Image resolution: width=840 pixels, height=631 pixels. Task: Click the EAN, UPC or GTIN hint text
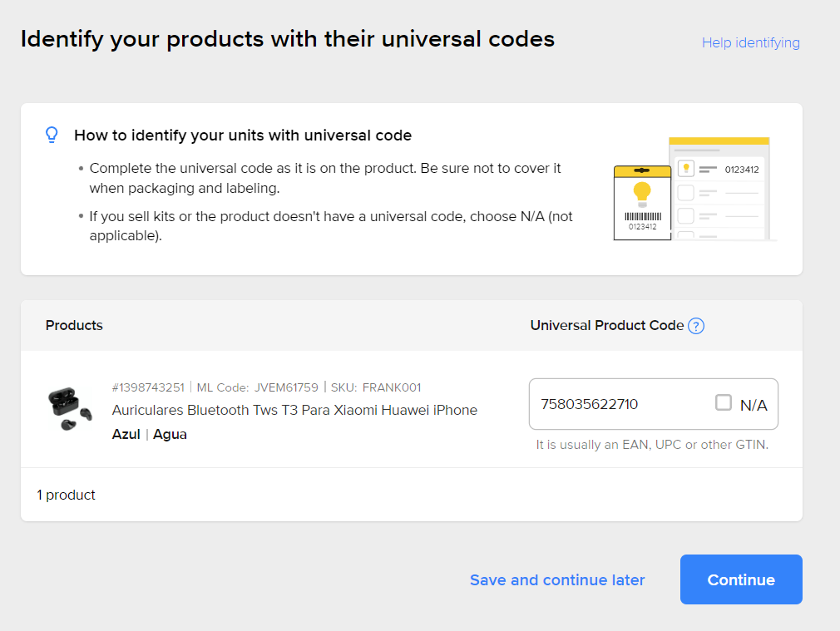[652, 445]
